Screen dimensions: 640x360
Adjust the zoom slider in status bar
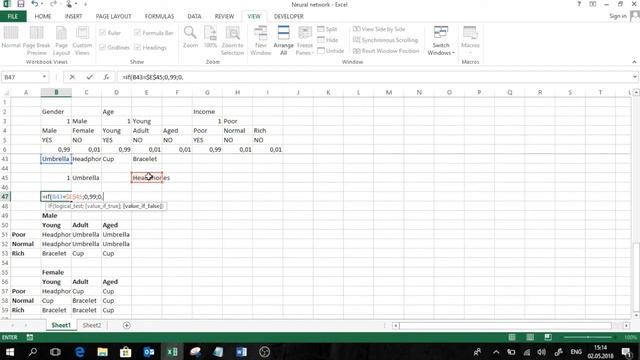click(x=588, y=337)
